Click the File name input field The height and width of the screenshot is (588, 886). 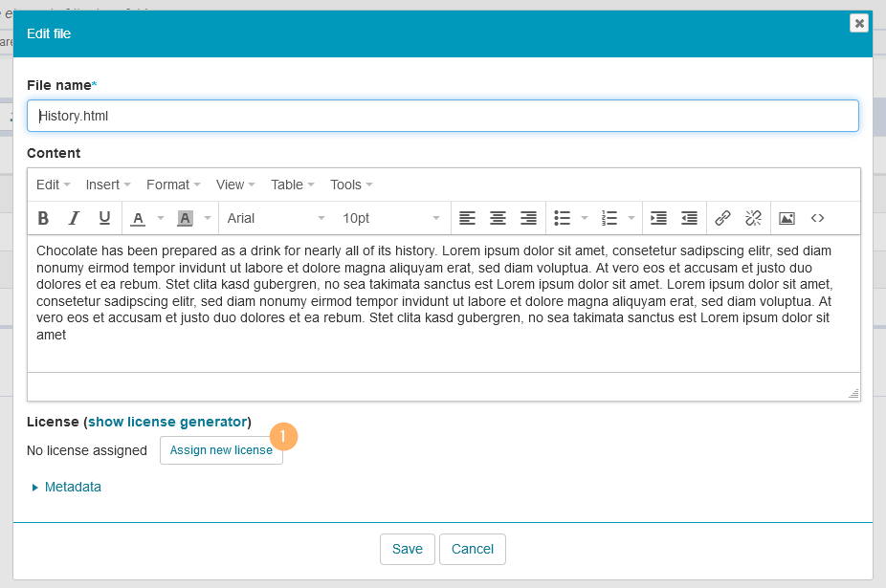click(x=442, y=116)
